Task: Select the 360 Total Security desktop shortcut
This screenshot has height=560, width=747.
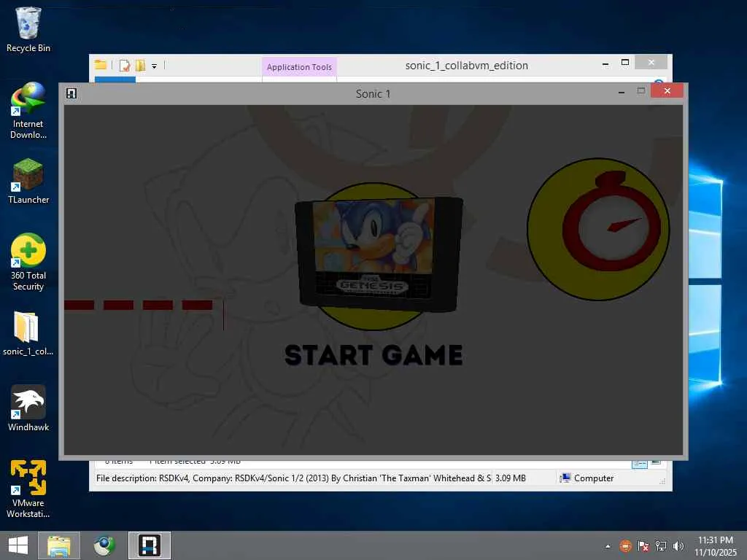Action: pos(28,262)
